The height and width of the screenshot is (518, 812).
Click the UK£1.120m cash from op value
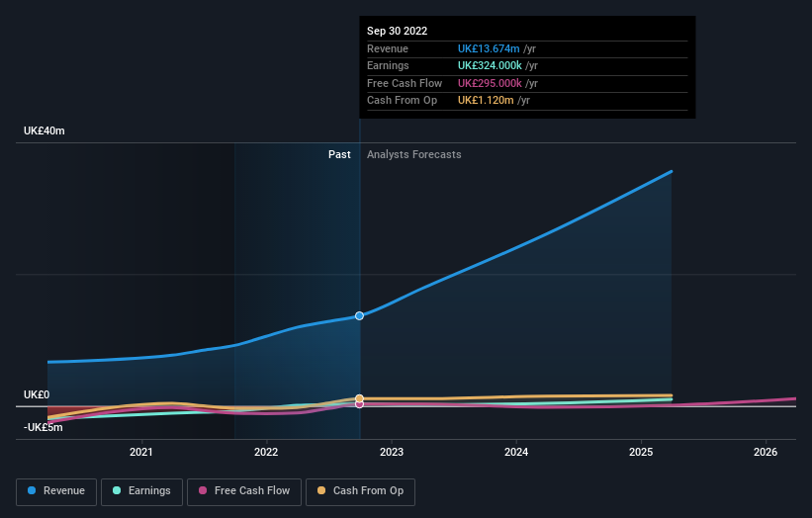pos(486,101)
